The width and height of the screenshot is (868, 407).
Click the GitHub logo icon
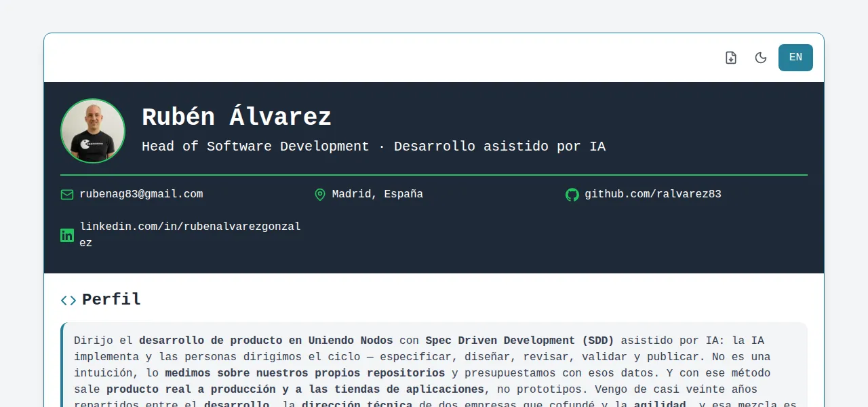[x=572, y=195]
